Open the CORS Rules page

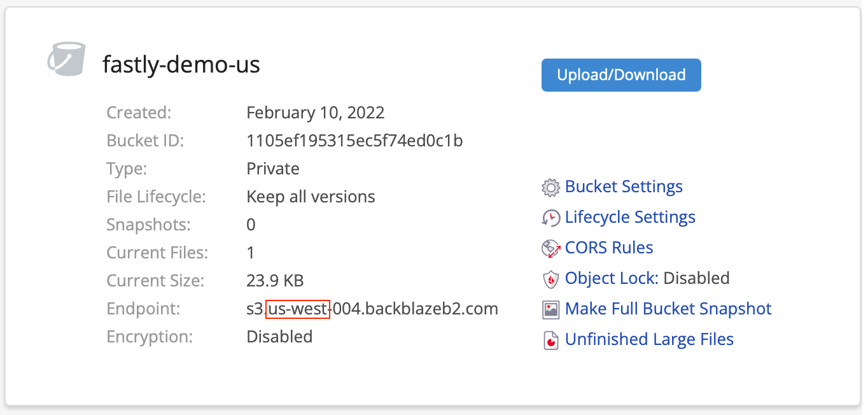[x=608, y=248]
